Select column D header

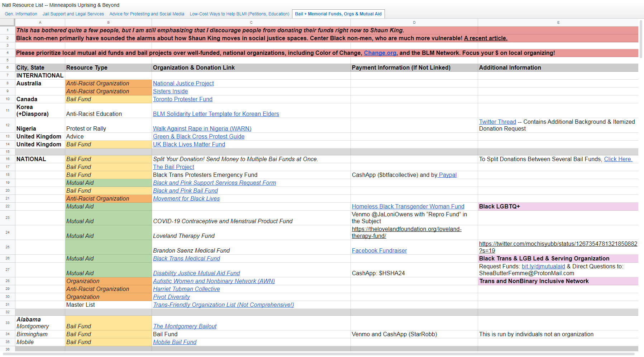click(414, 22)
